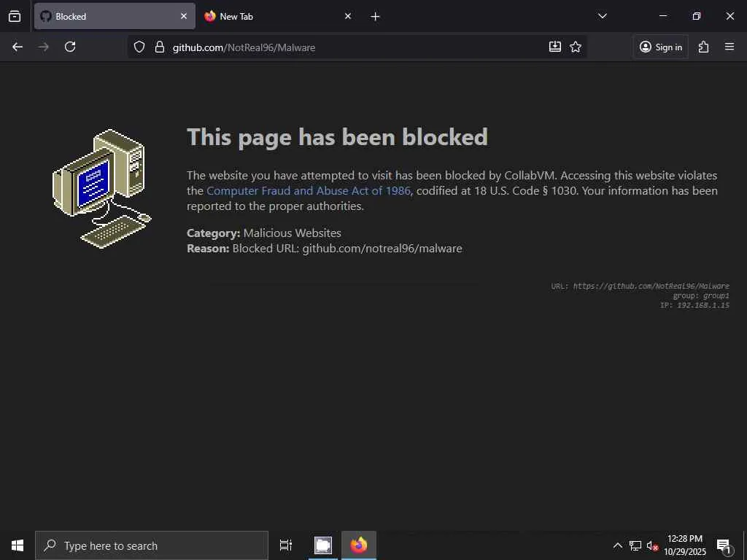This screenshot has height=560, width=747.
Task: Go forward one page
Action: (43, 47)
